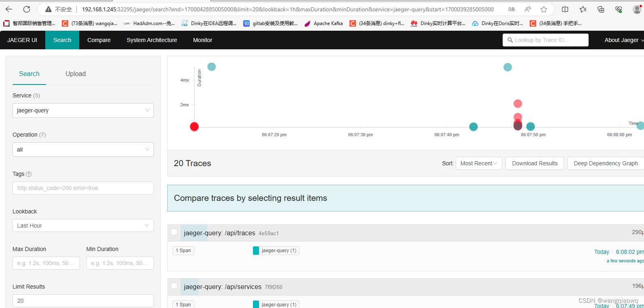This screenshot has width=644, height=308.
Task: Click the 1 Span badge of the /api/traces result
Action: [183, 251]
